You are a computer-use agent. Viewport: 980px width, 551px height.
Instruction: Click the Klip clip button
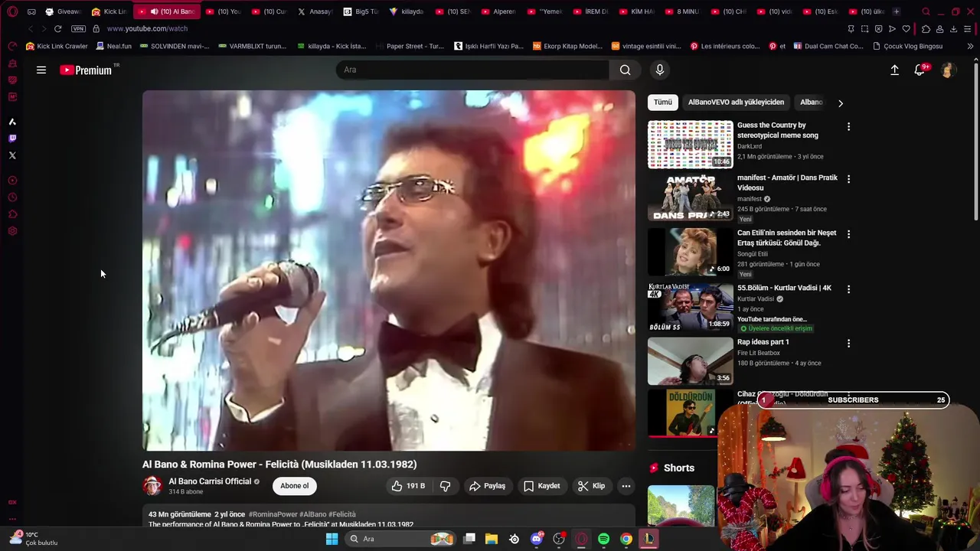(591, 486)
